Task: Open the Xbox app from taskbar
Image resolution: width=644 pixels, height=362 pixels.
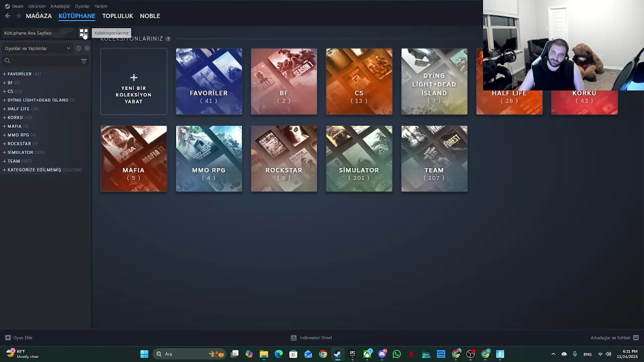Action: click(x=367, y=354)
